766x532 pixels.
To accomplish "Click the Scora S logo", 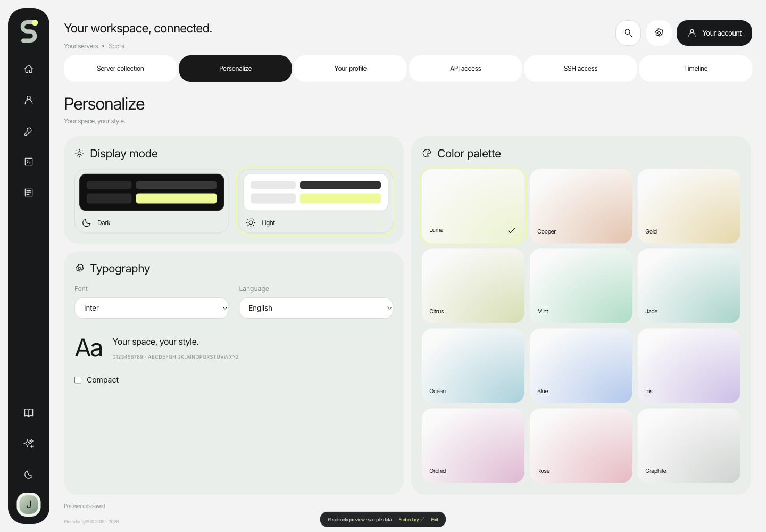I will [29, 31].
